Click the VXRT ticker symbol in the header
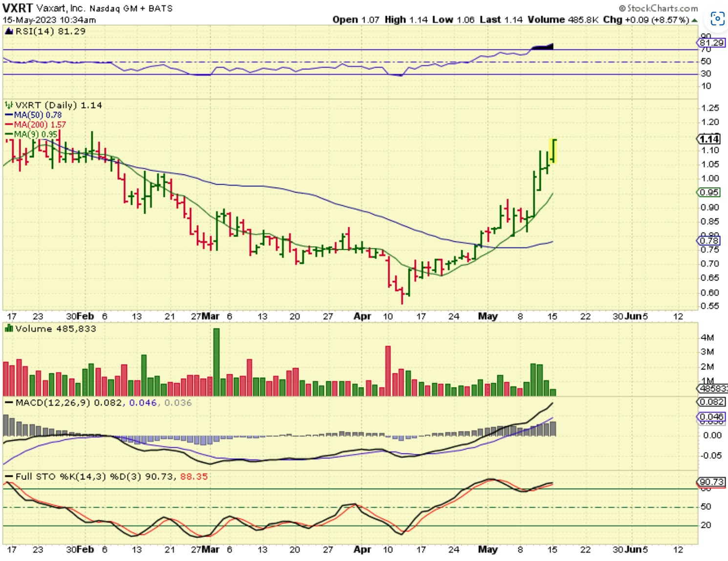Image resolution: width=728 pixels, height=561 pixels. pos(18,8)
